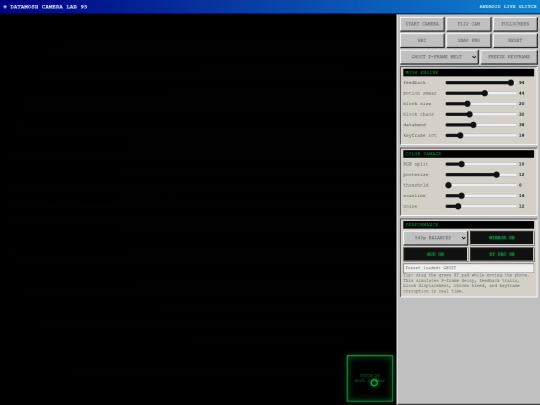Adjust the block size slider
This screenshot has width=540, height=405.
point(481,104)
